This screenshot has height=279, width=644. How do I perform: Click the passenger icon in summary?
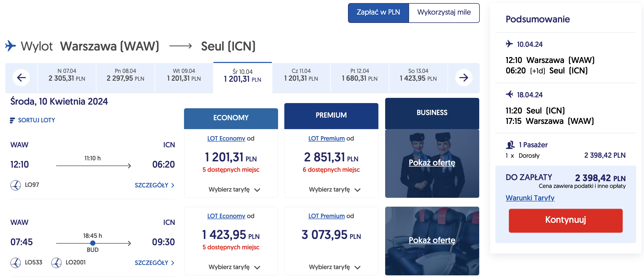510,145
